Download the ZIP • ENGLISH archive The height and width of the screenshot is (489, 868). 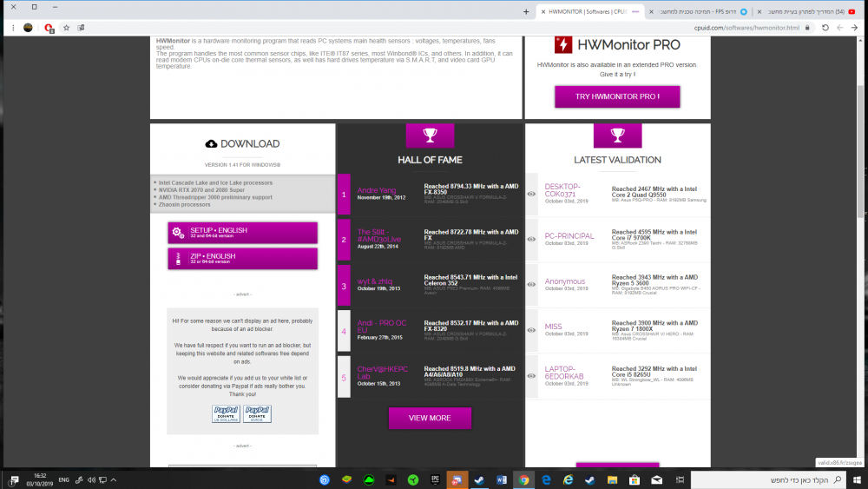(x=242, y=259)
